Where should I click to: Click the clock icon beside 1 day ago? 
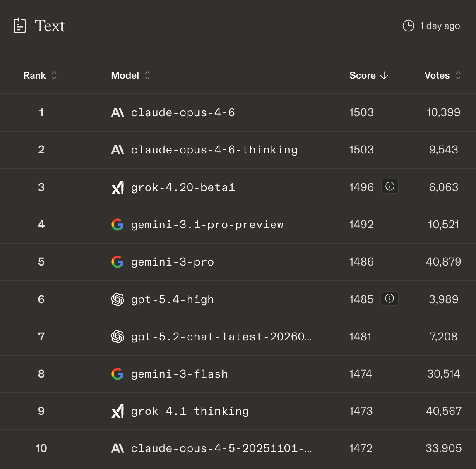pyautogui.click(x=408, y=26)
